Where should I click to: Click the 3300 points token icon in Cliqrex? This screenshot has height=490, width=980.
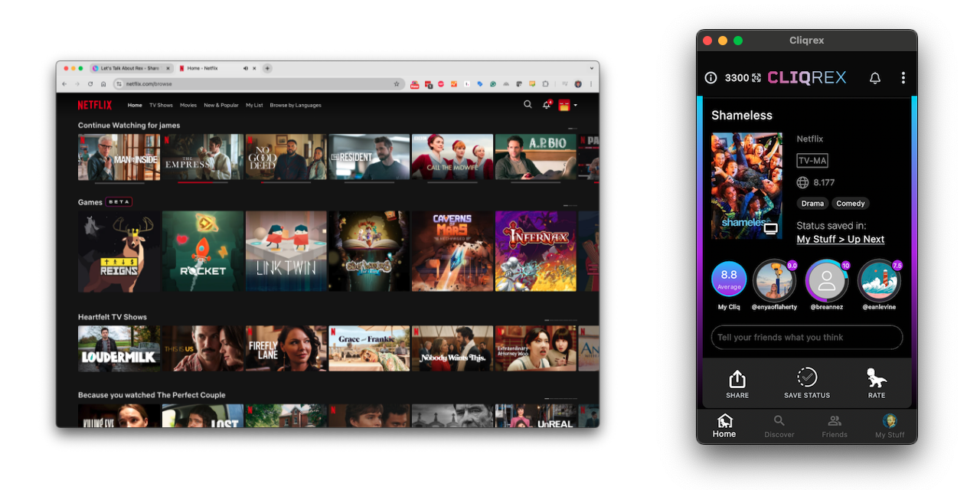pyautogui.click(x=756, y=78)
